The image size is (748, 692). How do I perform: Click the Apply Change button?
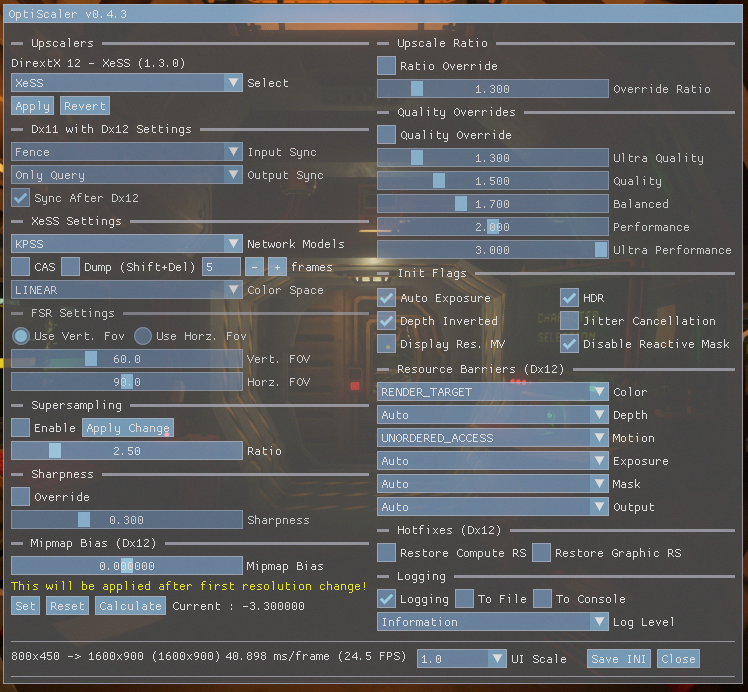tap(128, 428)
